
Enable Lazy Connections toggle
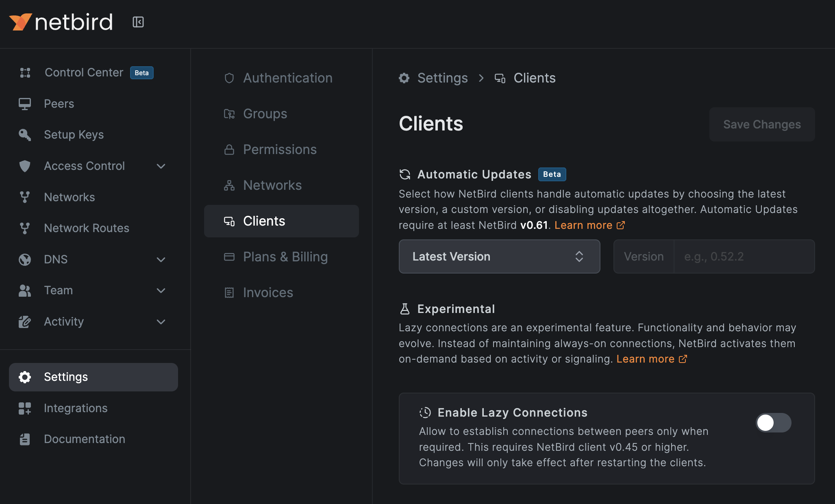(773, 423)
